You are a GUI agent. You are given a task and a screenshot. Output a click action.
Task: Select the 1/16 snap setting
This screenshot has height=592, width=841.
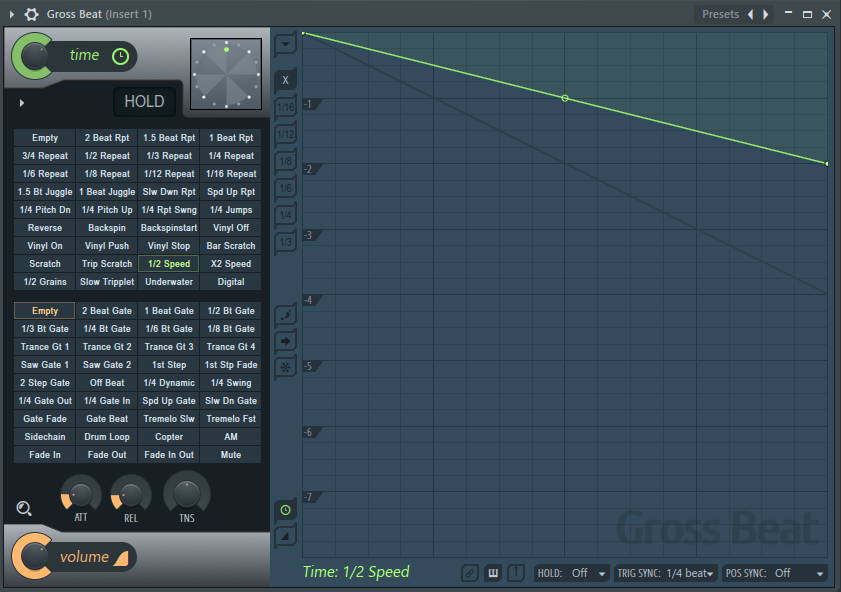coord(285,107)
